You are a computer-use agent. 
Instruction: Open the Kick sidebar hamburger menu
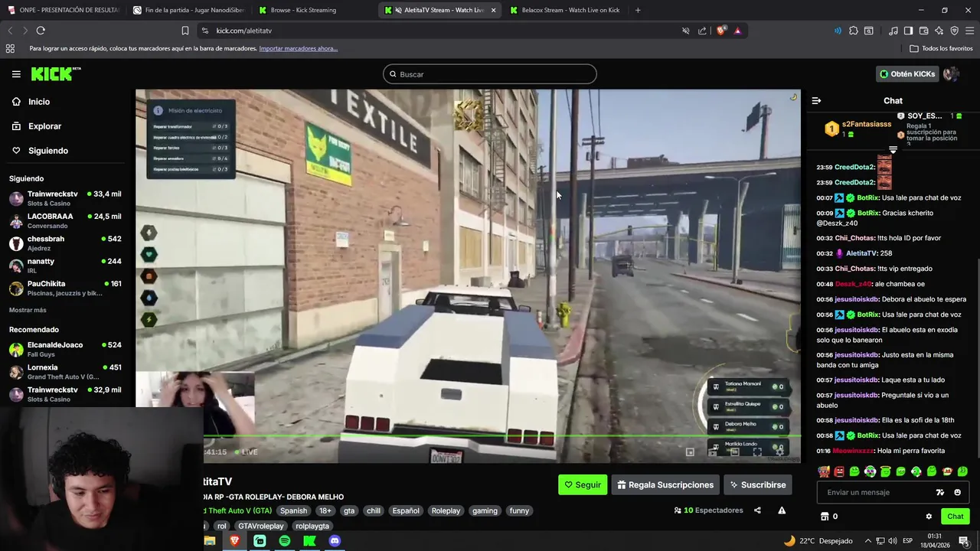[x=16, y=74]
